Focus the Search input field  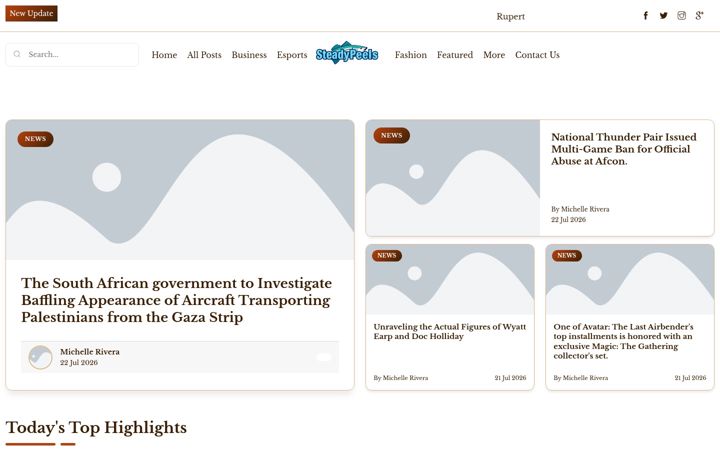pos(72,55)
